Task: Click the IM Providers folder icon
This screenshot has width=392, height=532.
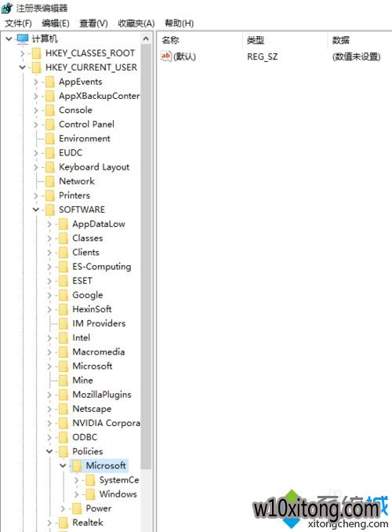Action: pos(64,324)
